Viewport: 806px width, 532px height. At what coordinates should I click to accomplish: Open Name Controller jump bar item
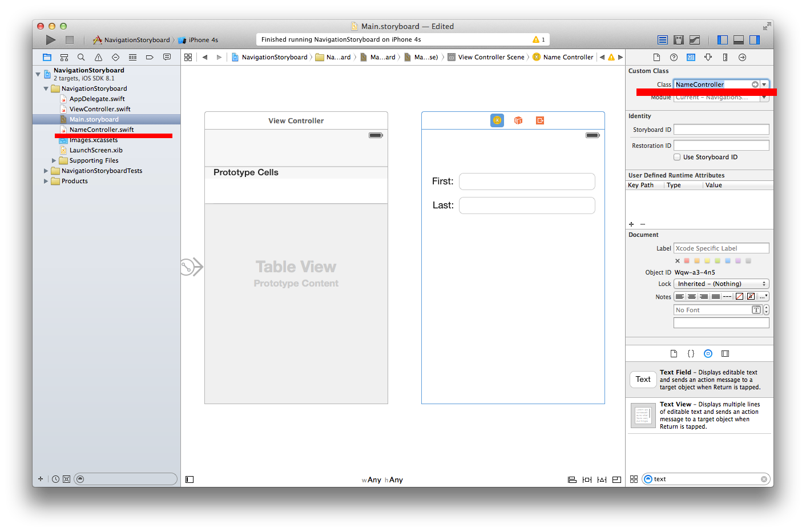[x=563, y=57]
